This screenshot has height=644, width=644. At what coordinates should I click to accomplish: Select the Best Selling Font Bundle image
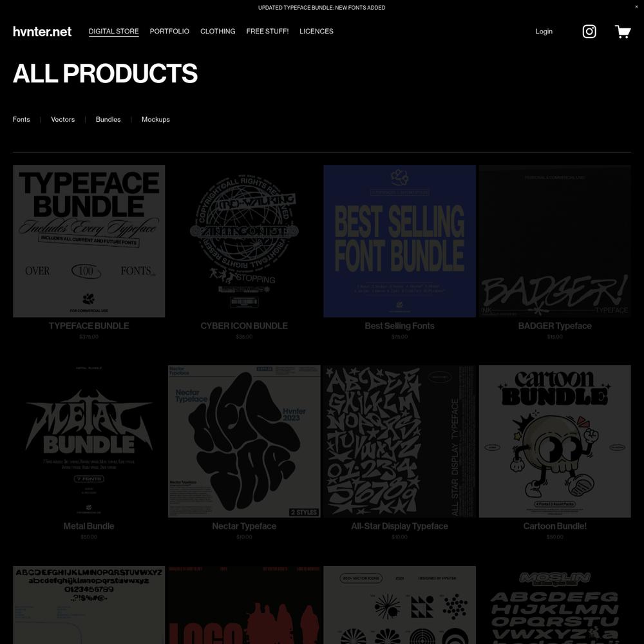(400, 241)
